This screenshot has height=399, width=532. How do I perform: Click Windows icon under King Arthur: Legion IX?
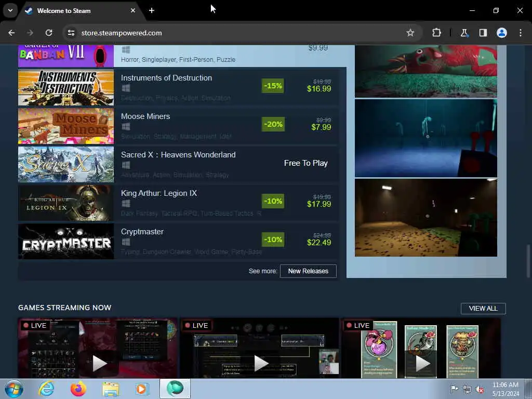click(x=126, y=204)
